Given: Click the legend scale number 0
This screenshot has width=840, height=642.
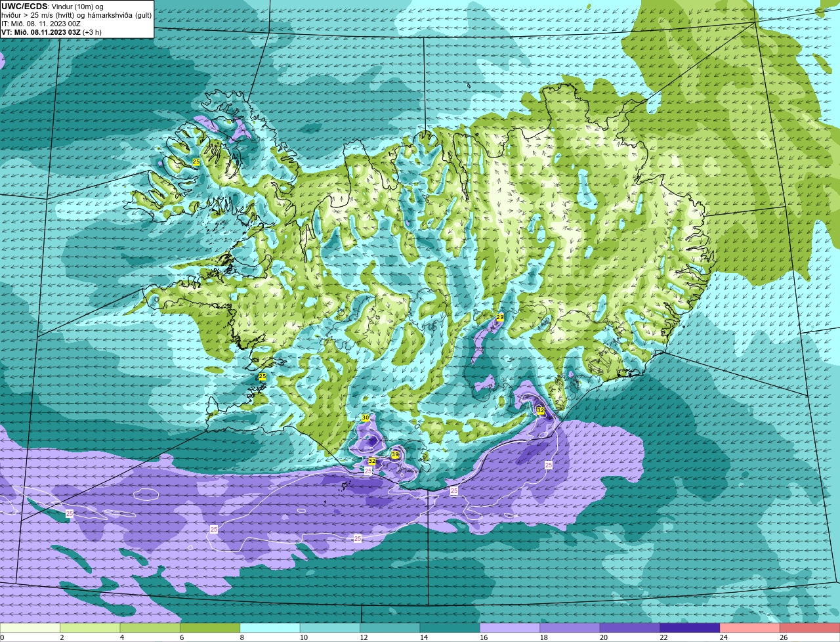Looking at the screenshot, I should point(2,637).
